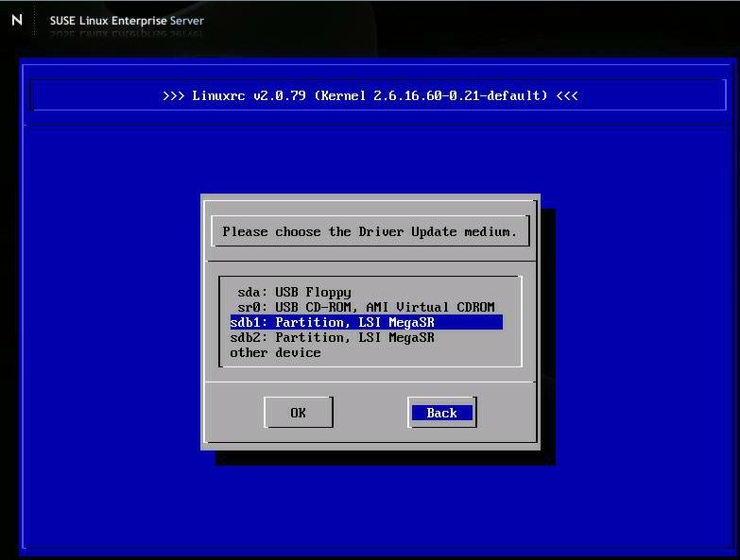Click the Novell N logo
The height and width of the screenshot is (560, 740).
point(17,20)
